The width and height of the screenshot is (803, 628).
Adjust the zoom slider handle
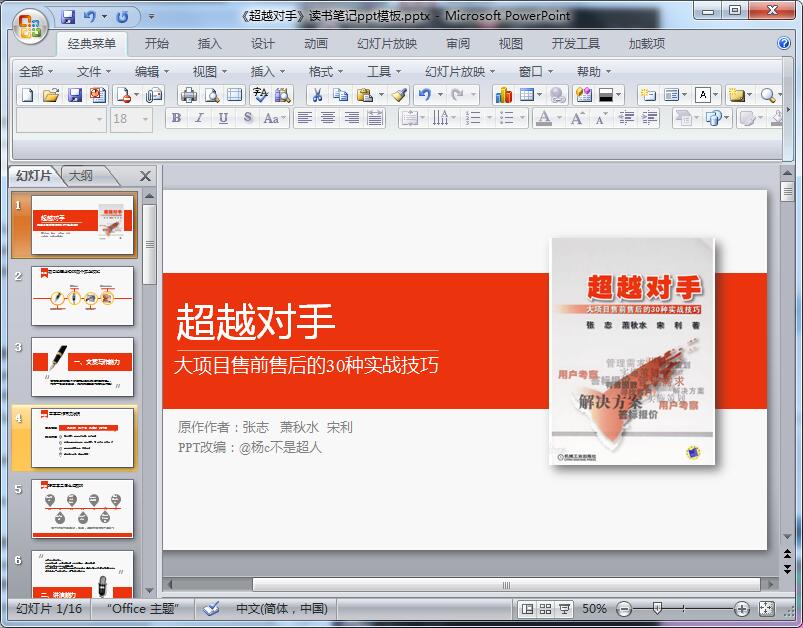point(658,609)
